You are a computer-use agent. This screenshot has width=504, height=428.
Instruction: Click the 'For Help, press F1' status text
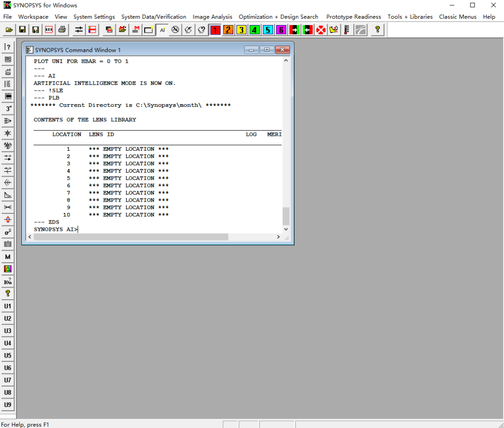pyautogui.click(x=25, y=424)
